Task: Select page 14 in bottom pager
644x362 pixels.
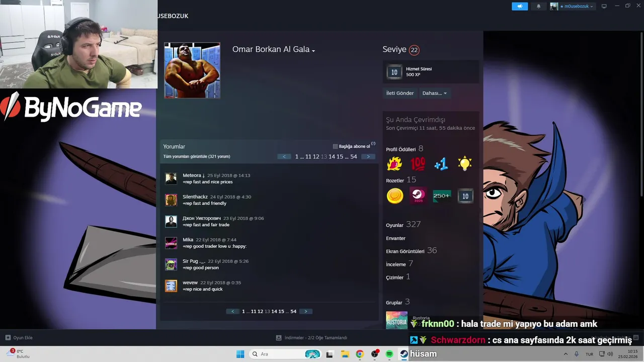Action: [274, 312]
